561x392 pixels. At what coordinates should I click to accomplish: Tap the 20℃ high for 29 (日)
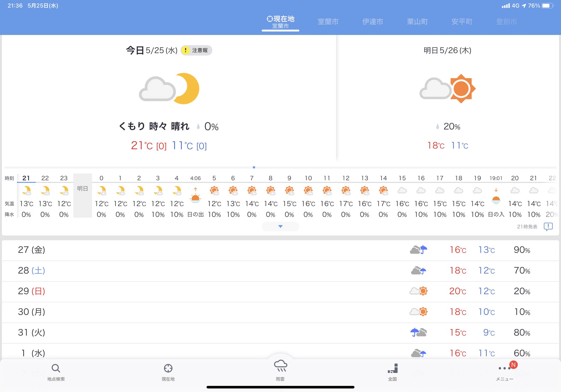(x=458, y=291)
